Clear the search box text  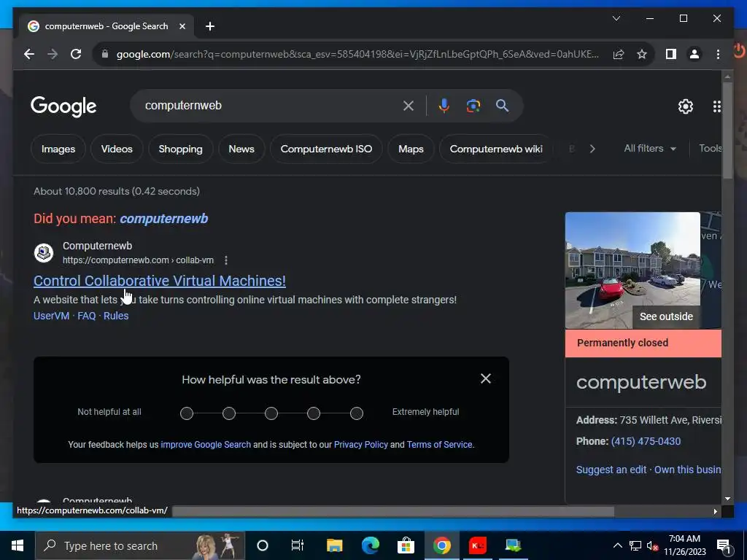pos(409,106)
